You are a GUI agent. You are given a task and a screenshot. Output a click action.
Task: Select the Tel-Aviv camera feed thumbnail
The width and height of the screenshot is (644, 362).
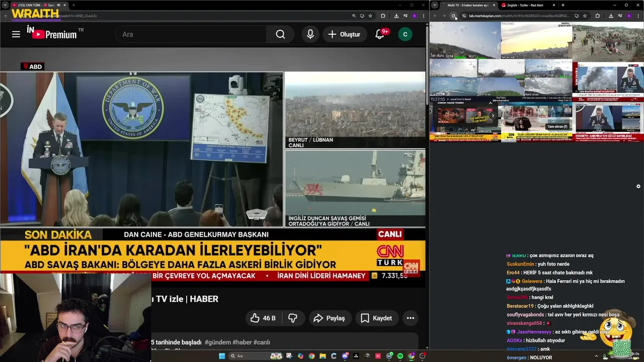pyautogui.click(x=465, y=40)
